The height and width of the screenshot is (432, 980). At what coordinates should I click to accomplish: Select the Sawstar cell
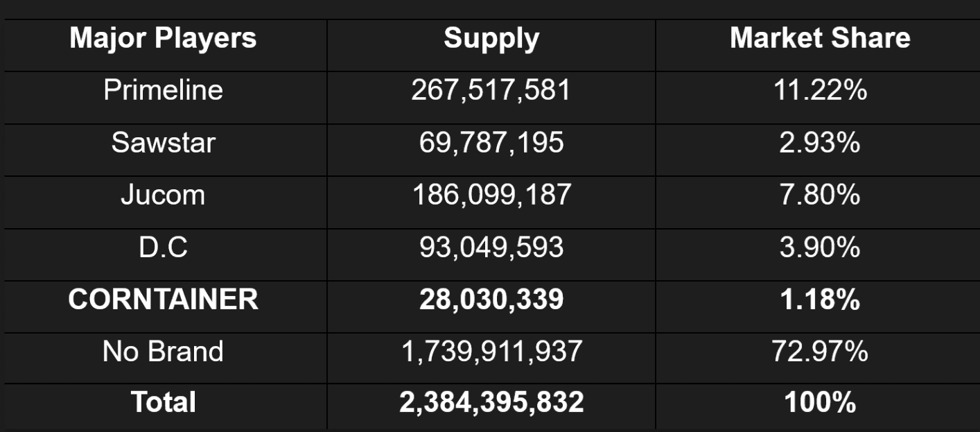(x=163, y=143)
